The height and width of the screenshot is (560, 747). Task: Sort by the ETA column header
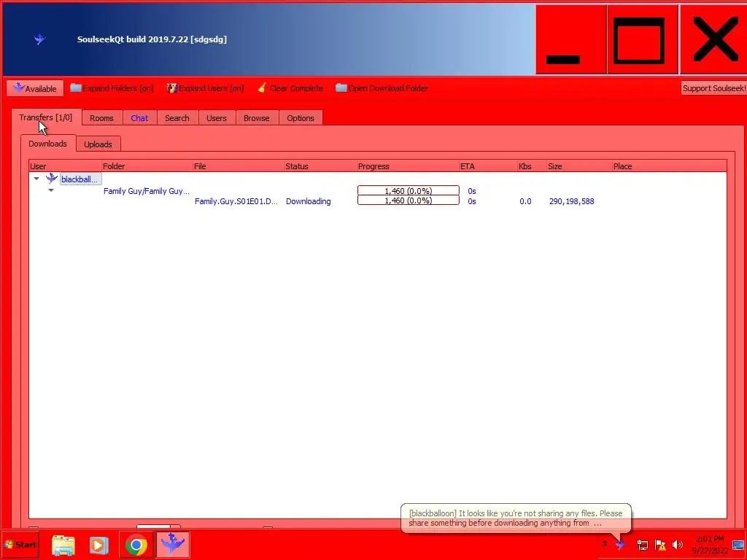tap(488, 166)
